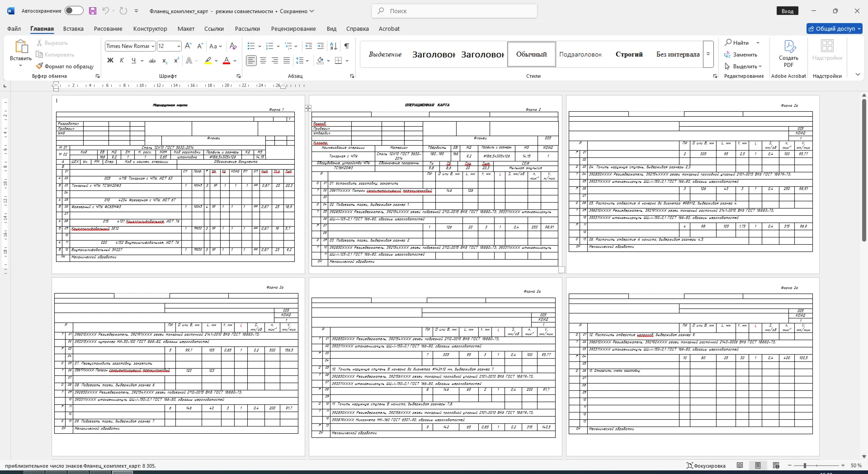This screenshot has width=868, height=474.
Task: Align text left
Action: click(x=251, y=61)
